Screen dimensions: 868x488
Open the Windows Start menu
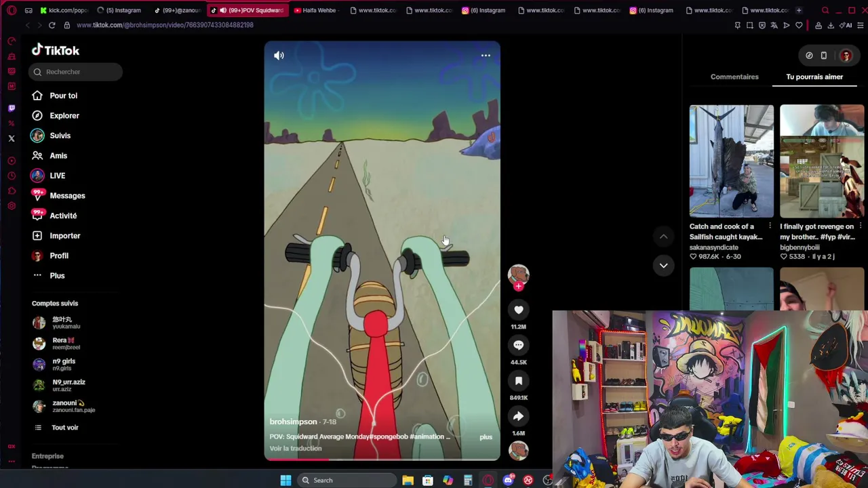(285, 481)
